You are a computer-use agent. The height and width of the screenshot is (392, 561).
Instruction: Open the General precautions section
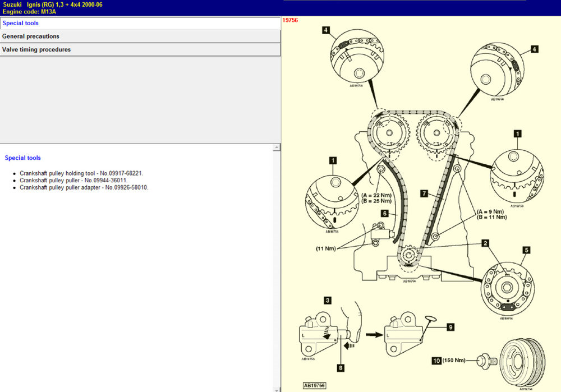[140, 36]
